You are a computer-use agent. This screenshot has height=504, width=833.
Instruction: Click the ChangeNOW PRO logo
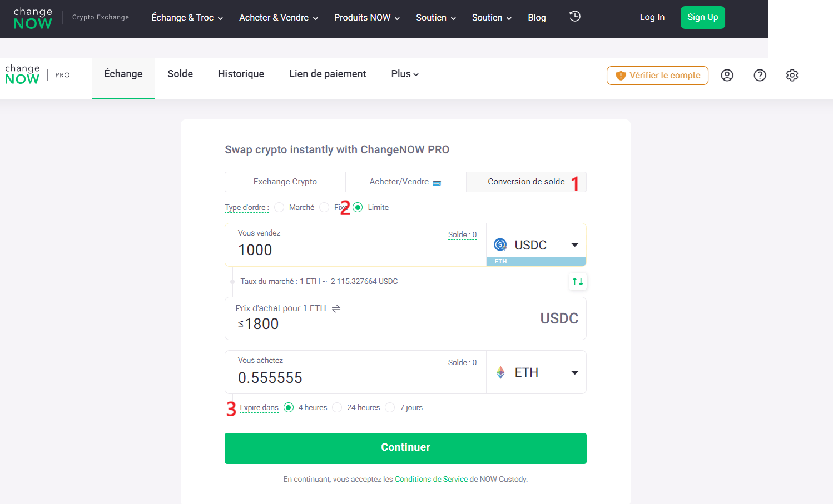tap(37, 75)
